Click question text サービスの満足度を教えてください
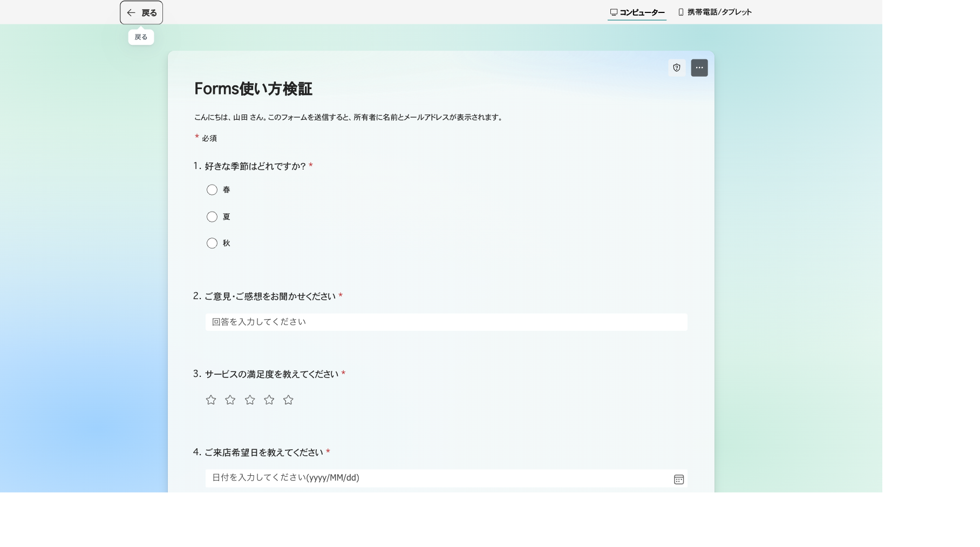This screenshot has height=547, width=980. click(271, 374)
